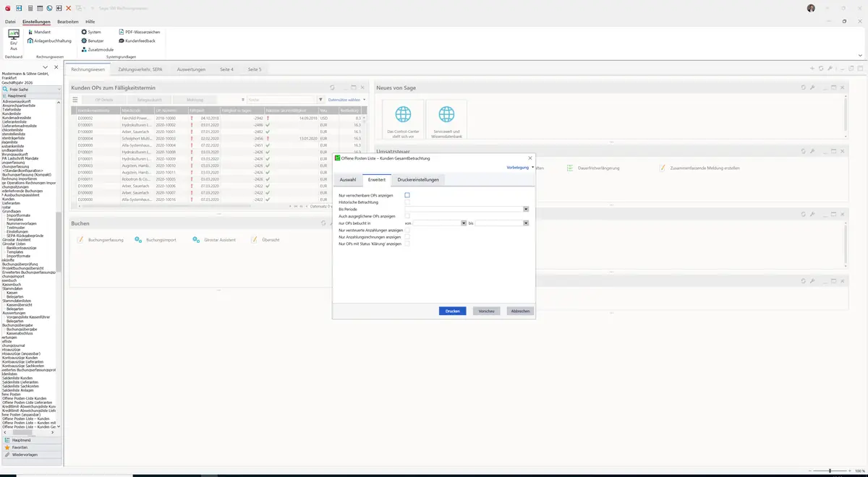The width and height of the screenshot is (868, 477).
Task: Open Buchungsimport in the Buchen panel
Action: (x=156, y=240)
